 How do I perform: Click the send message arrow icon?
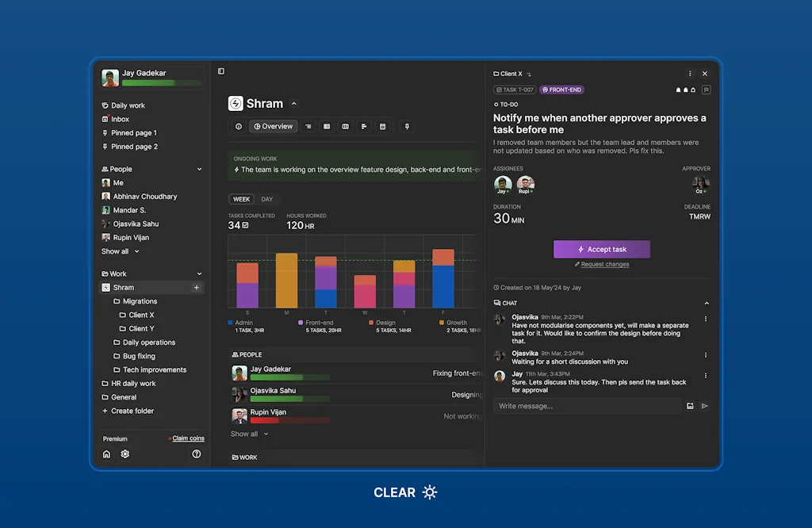click(x=705, y=406)
